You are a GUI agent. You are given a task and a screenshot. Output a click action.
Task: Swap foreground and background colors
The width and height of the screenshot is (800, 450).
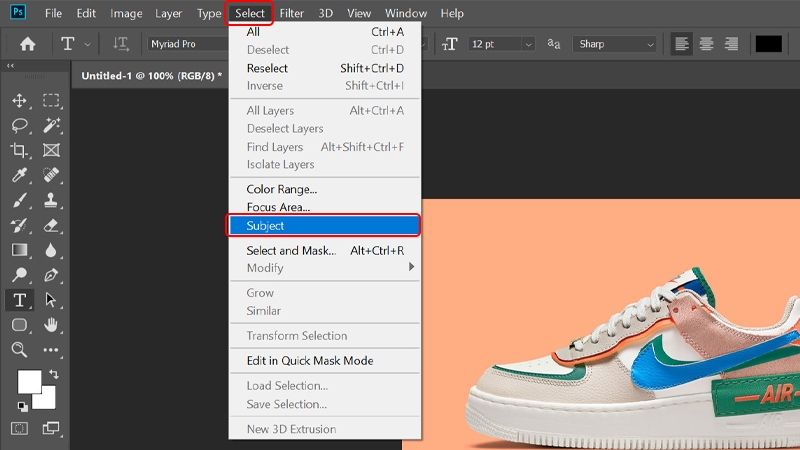click(54, 374)
